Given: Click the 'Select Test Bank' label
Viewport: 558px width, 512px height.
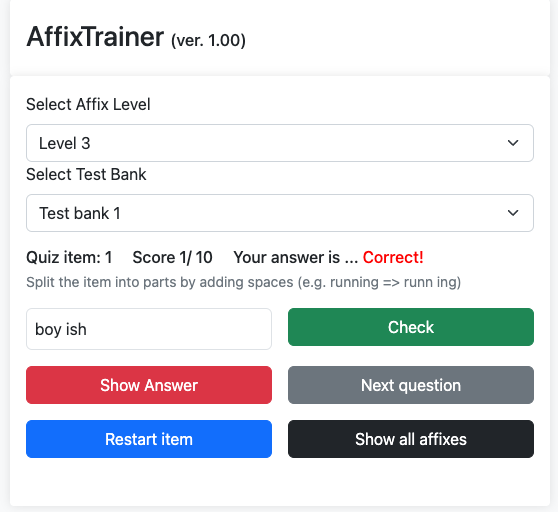Looking at the screenshot, I should 86,175.
